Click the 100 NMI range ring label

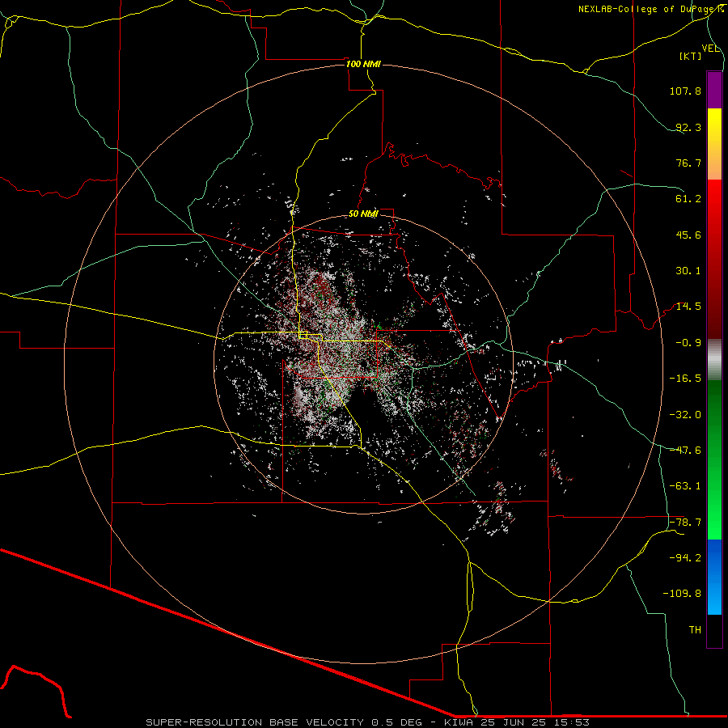coord(363,64)
